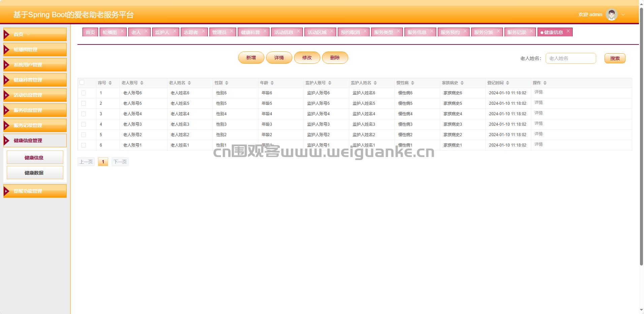This screenshot has width=644, height=314.
Task: Sort table by 年龄 column sort arrows
Action: [272, 83]
